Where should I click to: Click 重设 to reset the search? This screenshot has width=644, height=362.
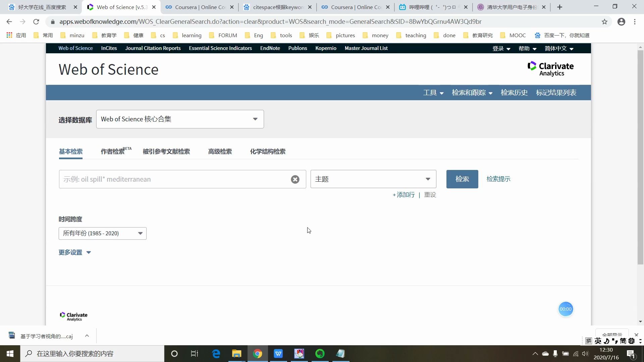tap(430, 195)
